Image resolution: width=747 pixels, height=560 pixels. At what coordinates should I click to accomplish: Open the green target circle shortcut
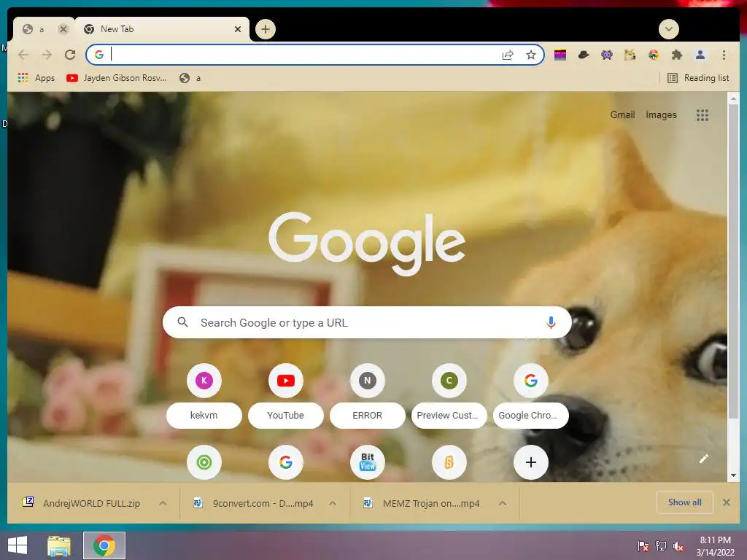pyautogui.click(x=204, y=462)
